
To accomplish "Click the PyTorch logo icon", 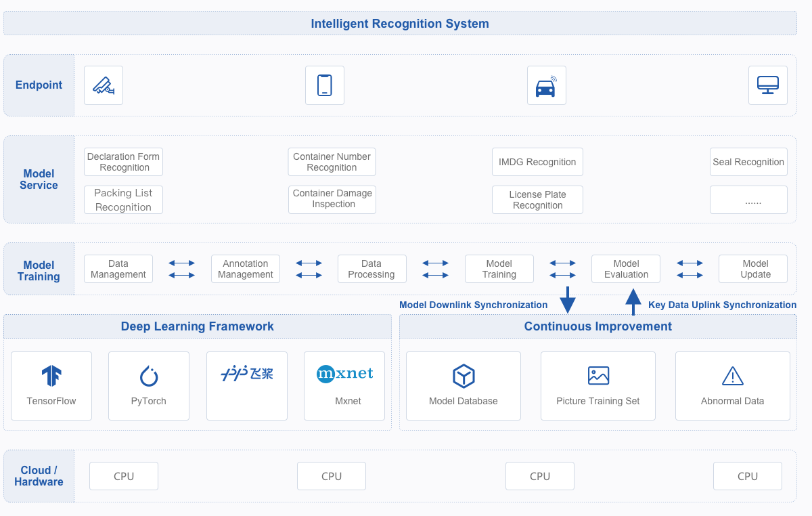I will [x=149, y=375].
